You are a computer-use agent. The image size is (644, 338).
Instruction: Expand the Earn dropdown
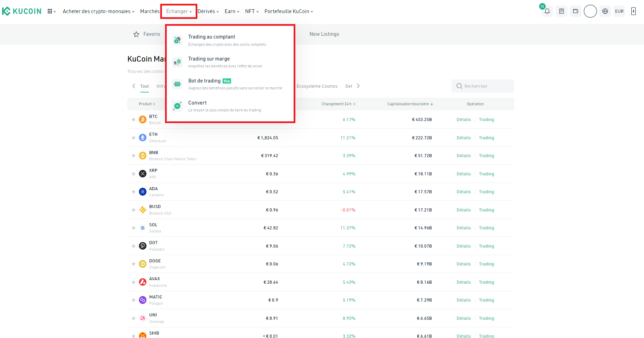pos(232,11)
